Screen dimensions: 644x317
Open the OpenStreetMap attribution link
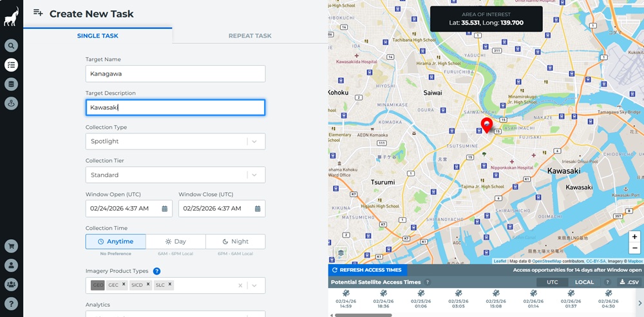pyautogui.click(x=546, y=261)
